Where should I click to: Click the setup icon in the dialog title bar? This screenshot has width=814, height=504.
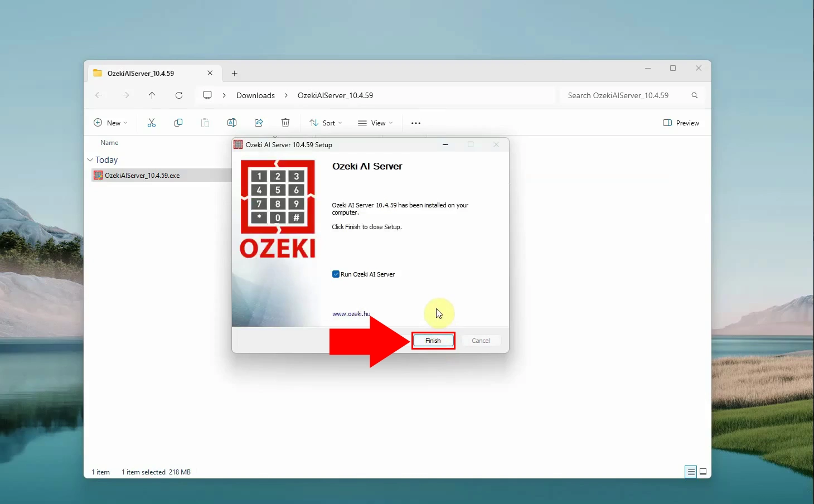click(x=238, y=144)
